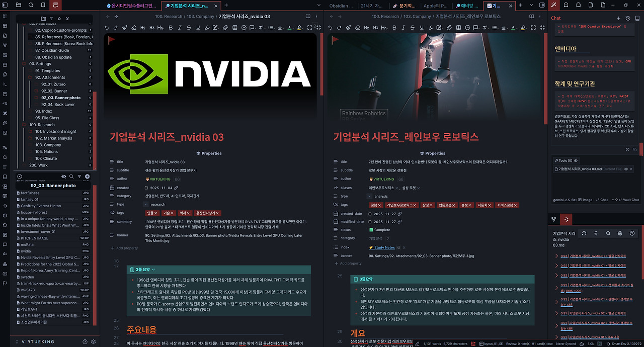Viewport: 644px width, 347px height.
Task: Click the sort order icon in file explorer
Action: pos(52,18)
